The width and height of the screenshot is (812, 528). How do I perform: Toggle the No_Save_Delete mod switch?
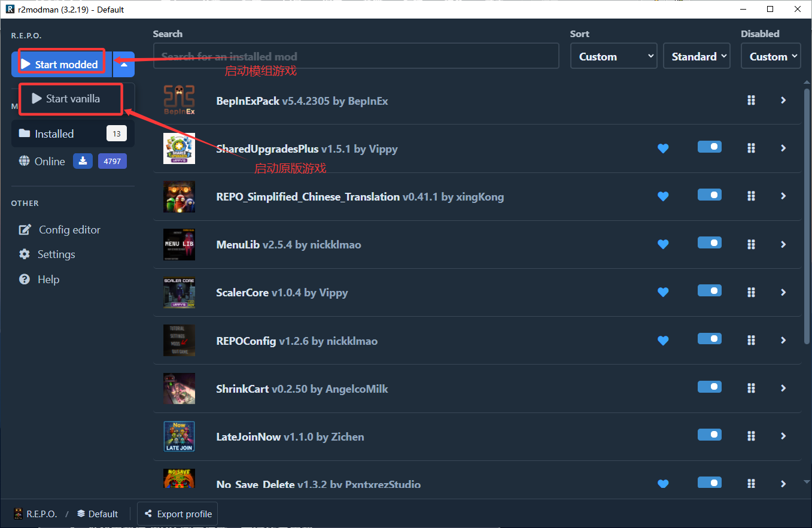(709, 483)
